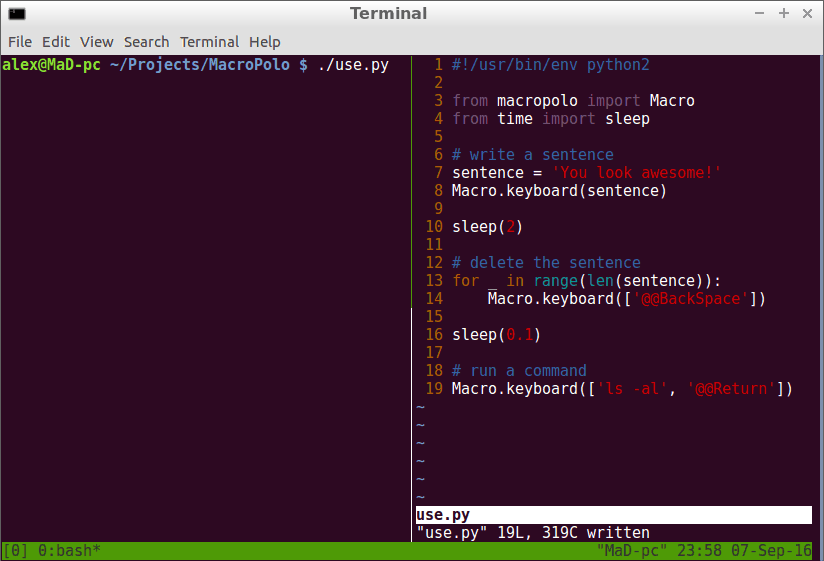Click the 07-Sep-16 date in tmux bar

tap(771, 551)
